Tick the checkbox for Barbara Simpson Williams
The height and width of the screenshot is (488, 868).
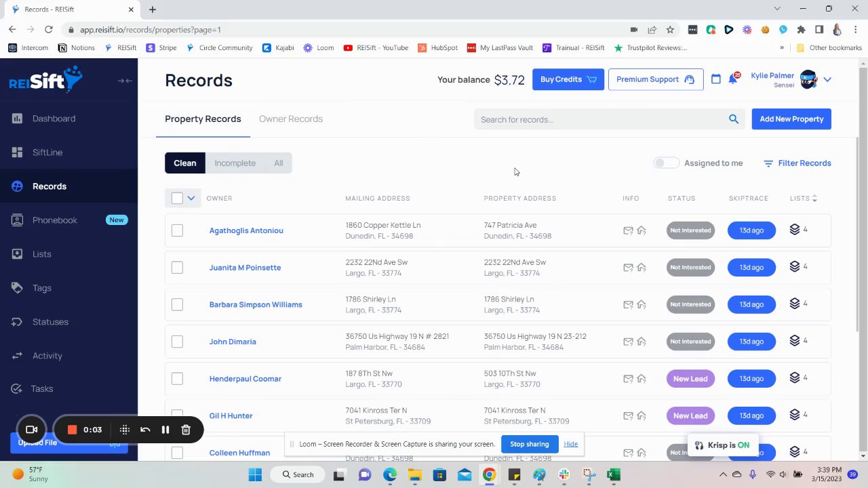[177, 304]
